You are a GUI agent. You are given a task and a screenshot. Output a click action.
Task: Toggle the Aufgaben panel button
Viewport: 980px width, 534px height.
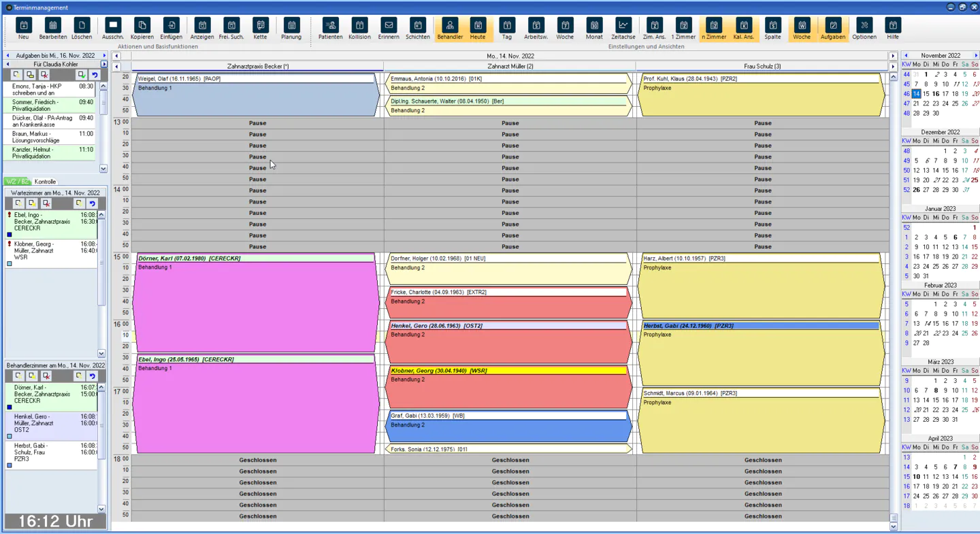pyautogui.click(x=832, y=29)
